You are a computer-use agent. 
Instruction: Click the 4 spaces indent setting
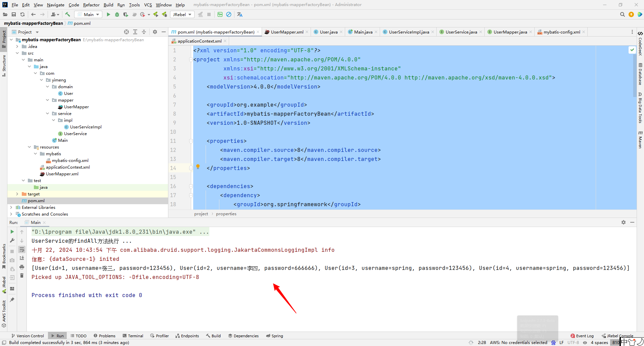599,342
